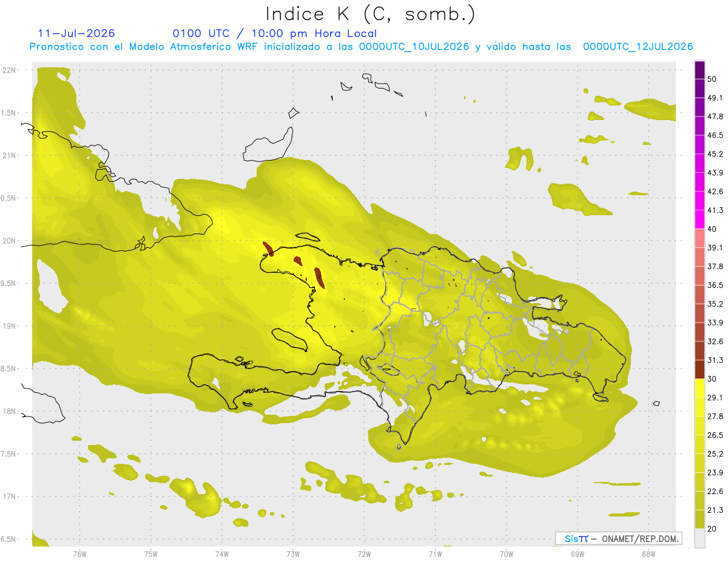Click the legend value "40"
Screen dimensions: 728x562
[712, 229]
